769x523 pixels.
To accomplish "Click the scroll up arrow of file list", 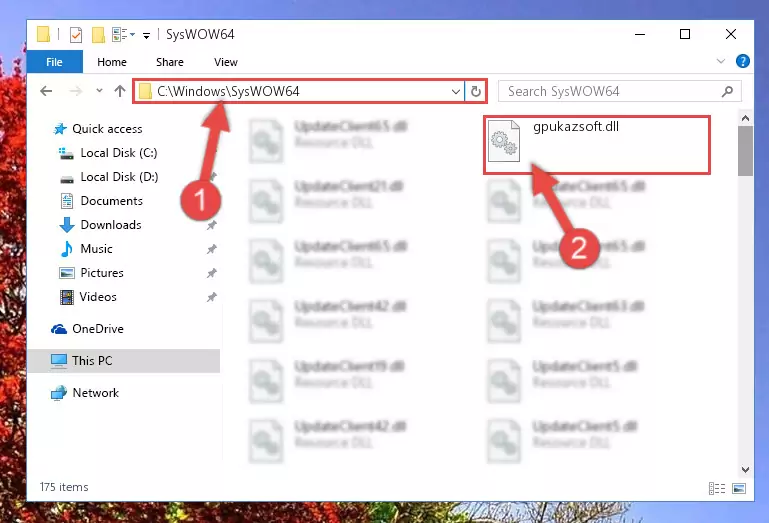I will point(745,118).
